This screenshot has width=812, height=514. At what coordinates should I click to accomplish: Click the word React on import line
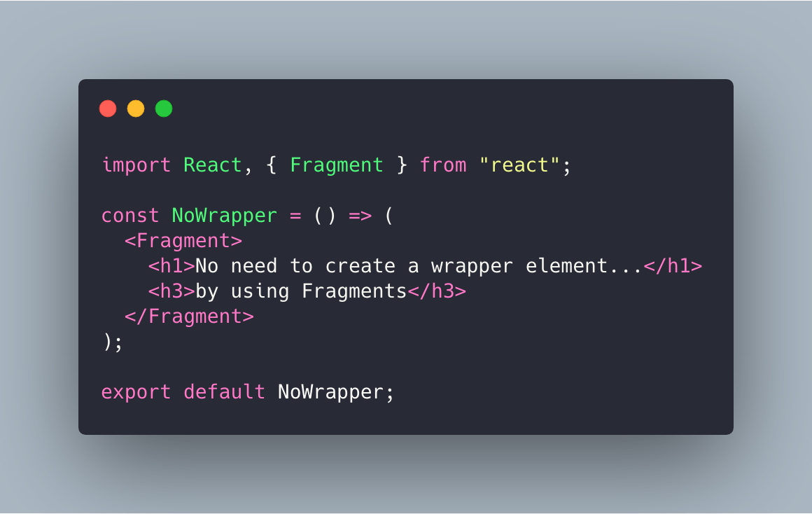coord(213,165)
